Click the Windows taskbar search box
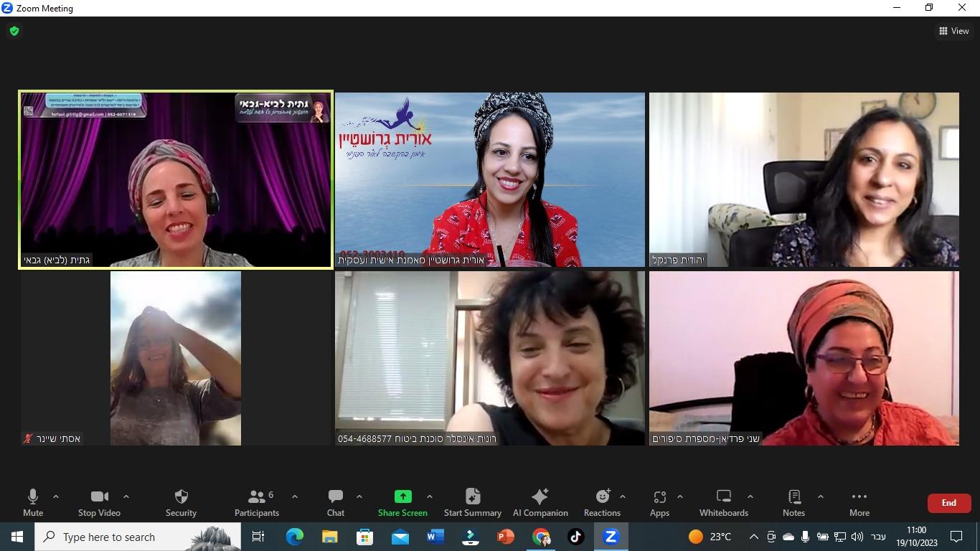980x551 pixels. click(x=138, y=537)
